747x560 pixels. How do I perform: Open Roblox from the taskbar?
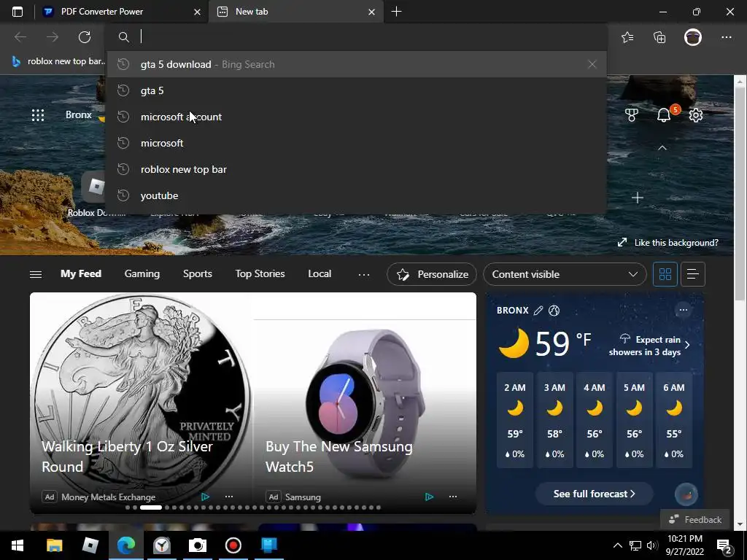(x=90, y=545)
